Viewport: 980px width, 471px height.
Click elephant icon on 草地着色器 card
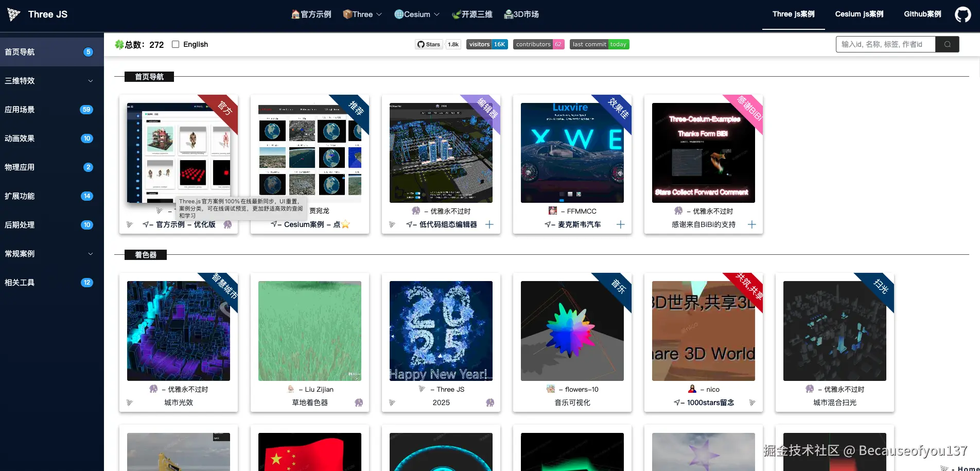[x=359, y=403]
